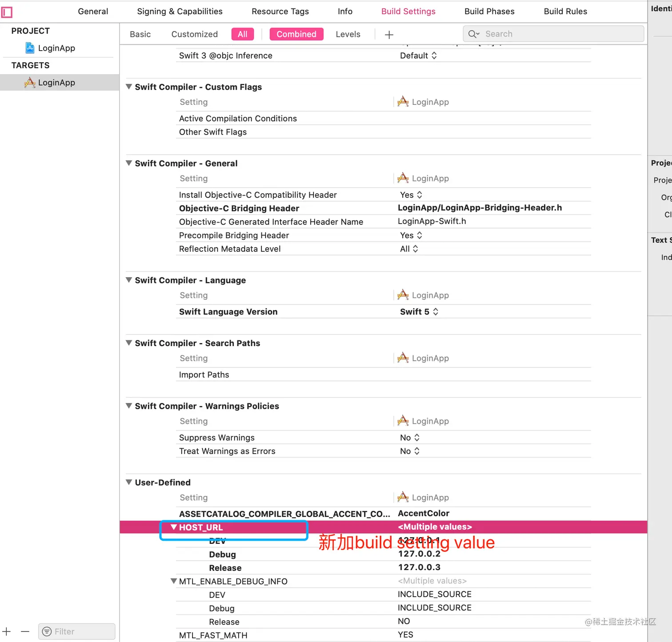This screenshot has height=642, width=672.
Task: Open Reflection Metadata Level All popup
Action: tap(409, 249)
